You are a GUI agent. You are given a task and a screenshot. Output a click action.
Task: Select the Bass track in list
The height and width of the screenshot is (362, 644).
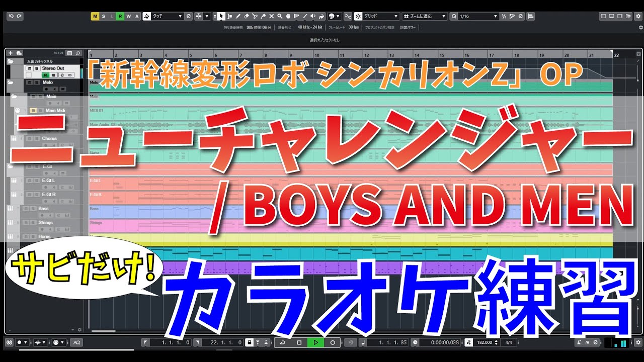[x=43, y=208]
